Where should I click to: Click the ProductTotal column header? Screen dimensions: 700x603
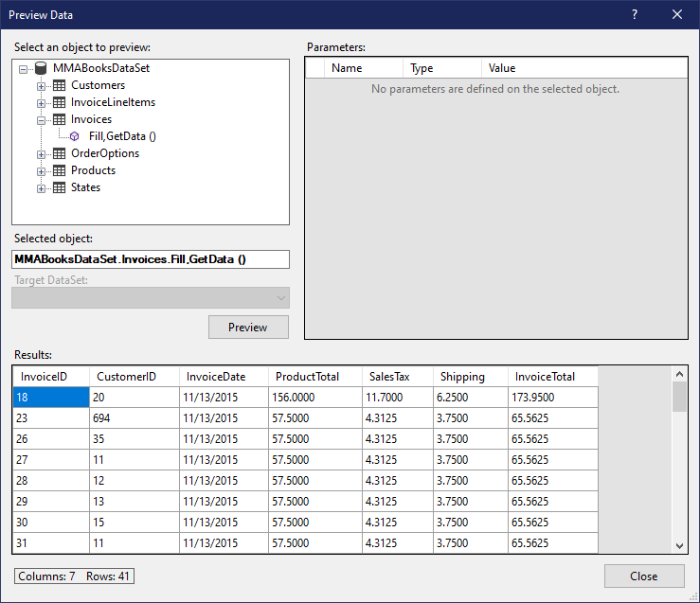tap(315, 377)
